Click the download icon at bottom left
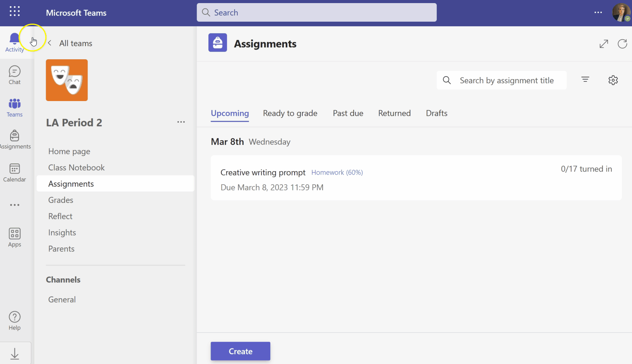632x364 pixels. coord(14,354)
